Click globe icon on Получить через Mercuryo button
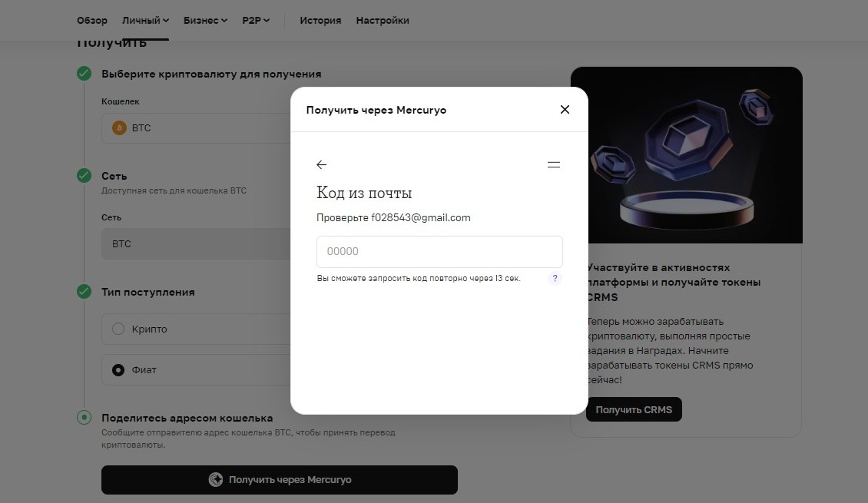The width and height of the screenshot is (868, 503). (215, 480)
